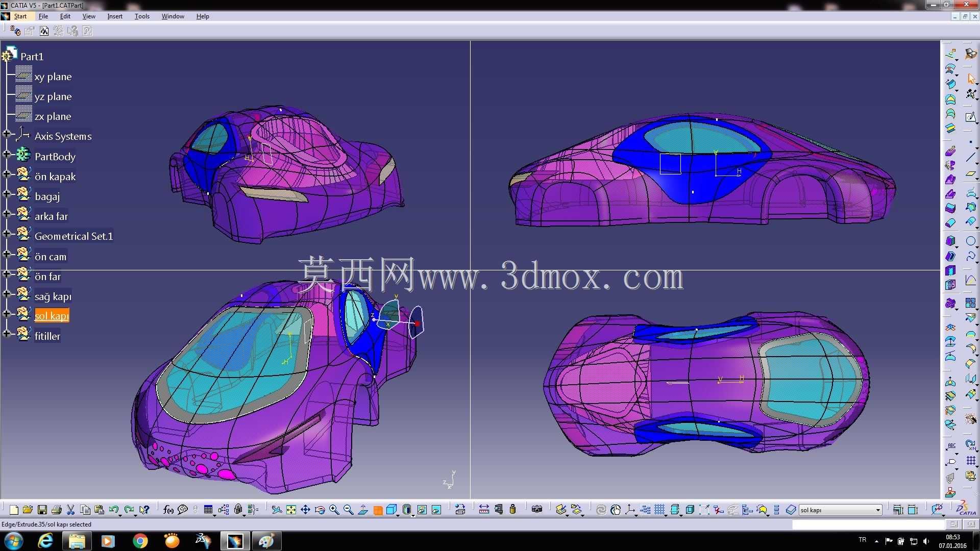The image size is (980, 551).
Task: Print using the printer icon
Action: coord(57,509)
